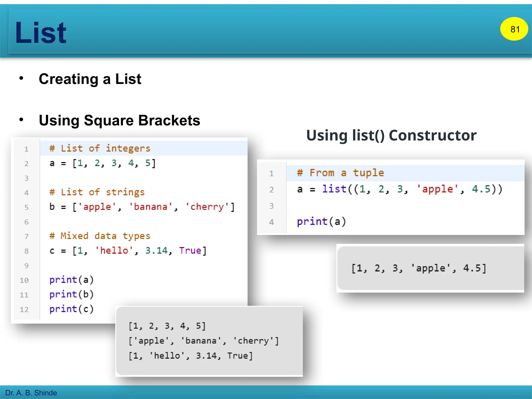Click 'print(a)' on line 4 of right code

321,222
